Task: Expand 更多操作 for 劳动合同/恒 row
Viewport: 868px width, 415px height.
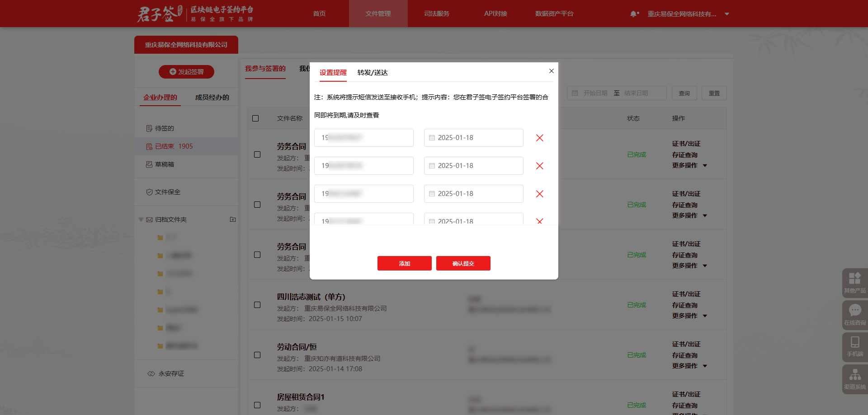Action: pyautogui.click(x=705, y=366)
